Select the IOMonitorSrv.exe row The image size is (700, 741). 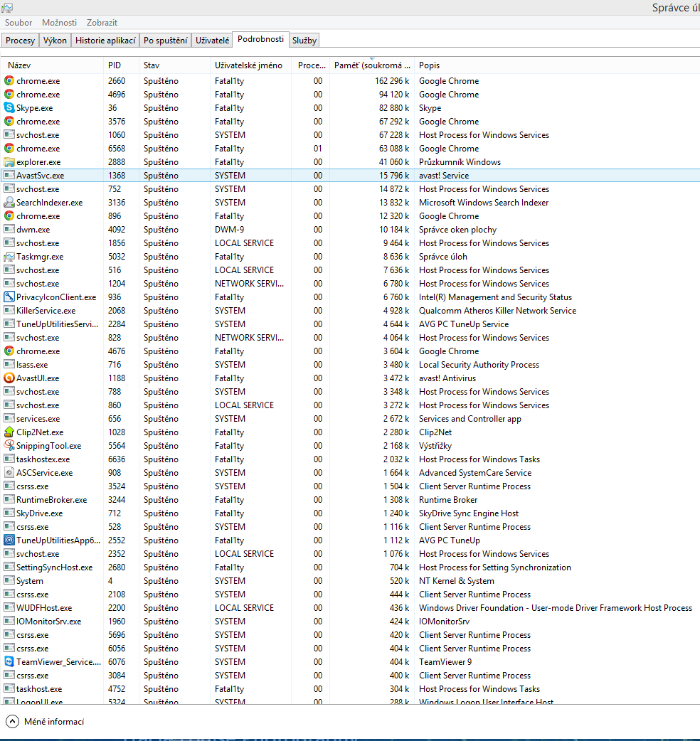click(350, 622)
